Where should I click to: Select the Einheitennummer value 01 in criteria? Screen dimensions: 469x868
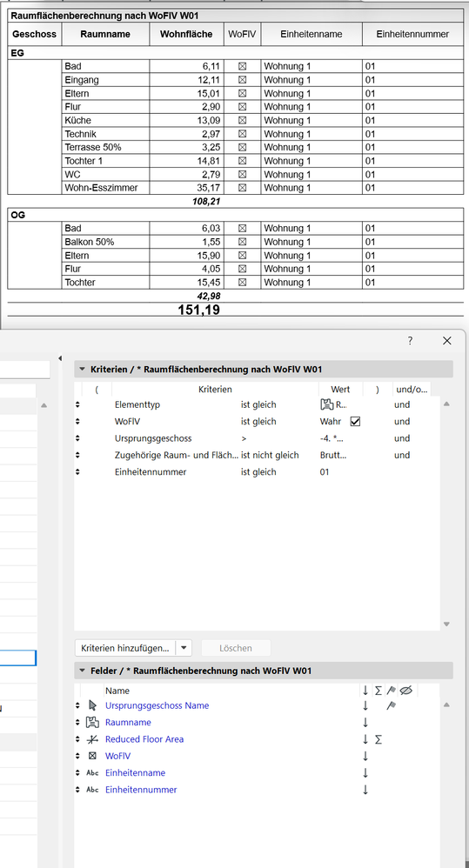coord(325,472)
